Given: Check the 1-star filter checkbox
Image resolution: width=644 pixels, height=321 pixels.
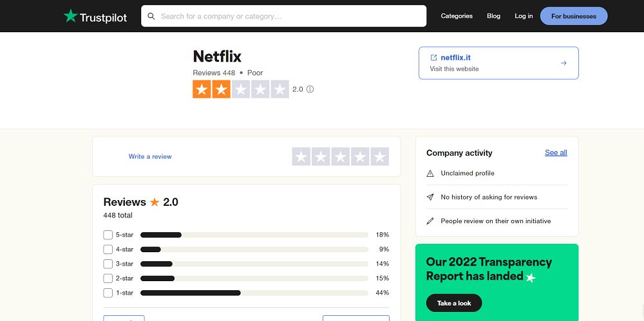Looking at the screenshot, I should tap(108, 293).
